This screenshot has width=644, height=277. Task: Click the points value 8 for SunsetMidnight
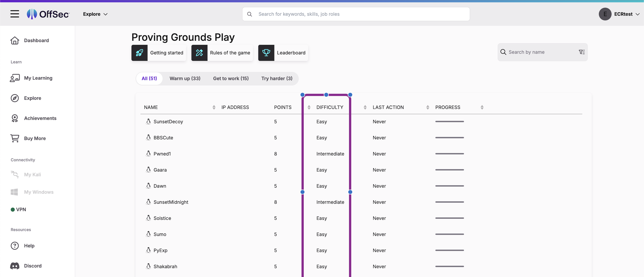(x=275, y=202)
